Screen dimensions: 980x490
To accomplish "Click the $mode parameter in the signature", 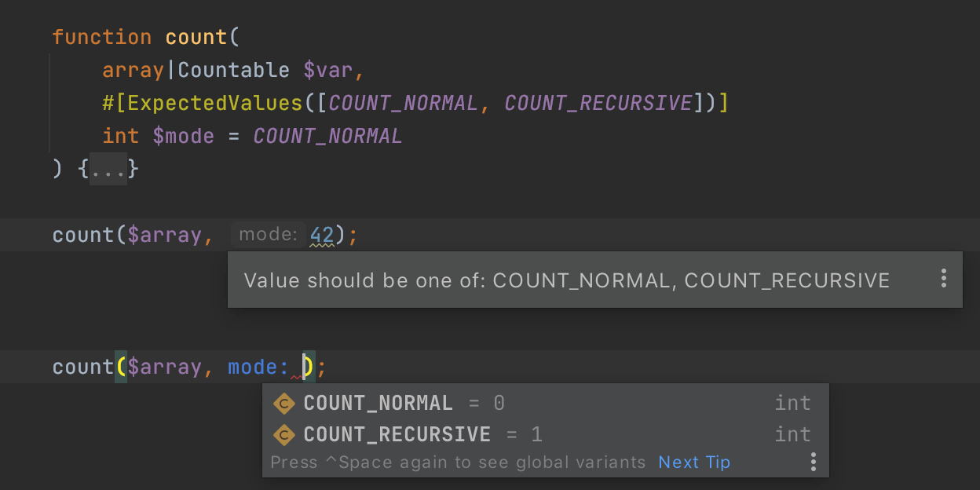I will (x=184, y=135).
